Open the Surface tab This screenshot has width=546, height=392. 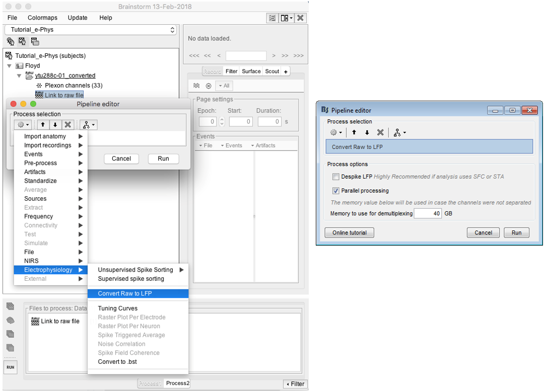pyautogui.click(x=251, y=71)
